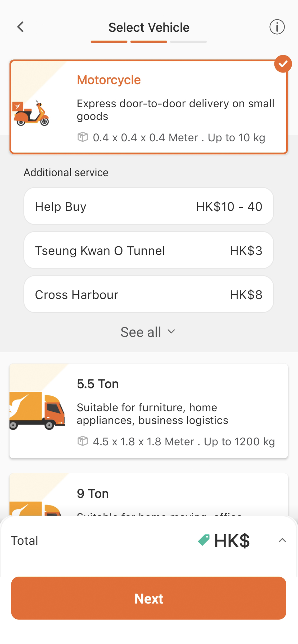
Task: Open the info circle icon
Action: pyautogui.click(x=277, y=27)
